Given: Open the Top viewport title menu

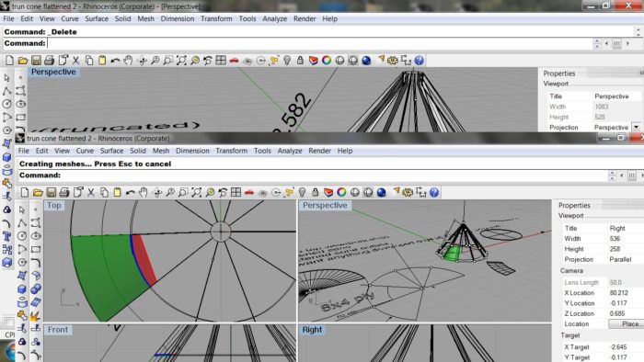Looking at the screenshot, I should 53,205.
